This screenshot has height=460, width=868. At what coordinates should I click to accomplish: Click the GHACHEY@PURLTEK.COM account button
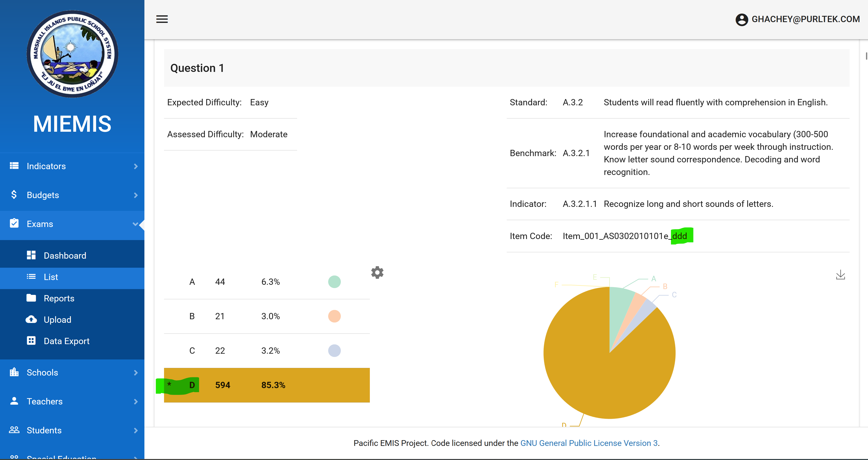805,19
